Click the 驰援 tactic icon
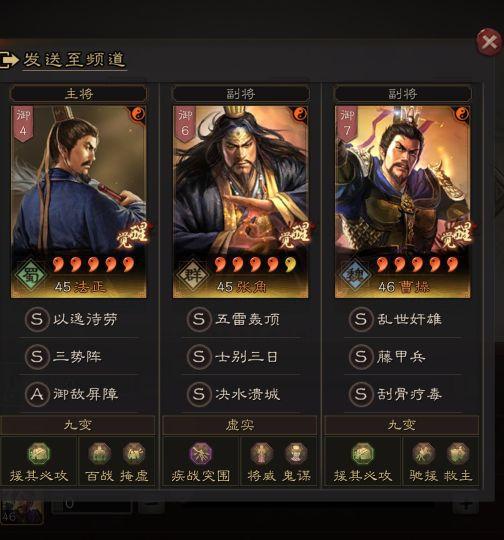The image size is (504, 540). pyautogui.click(x=424, y=454)
